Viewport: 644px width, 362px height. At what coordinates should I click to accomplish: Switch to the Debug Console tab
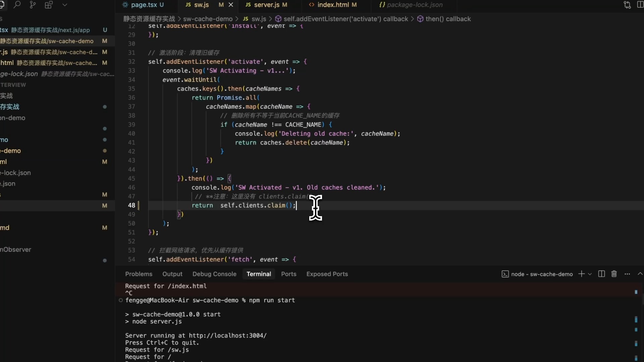click(x=214, y=274)
